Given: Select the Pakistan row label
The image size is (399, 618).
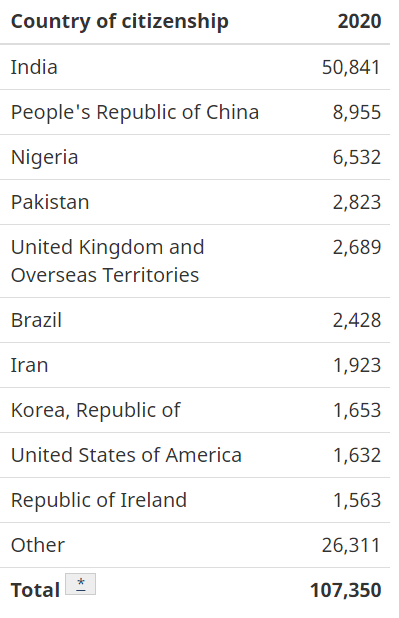Looking at the screenshot, I should (x=50, y=202).
